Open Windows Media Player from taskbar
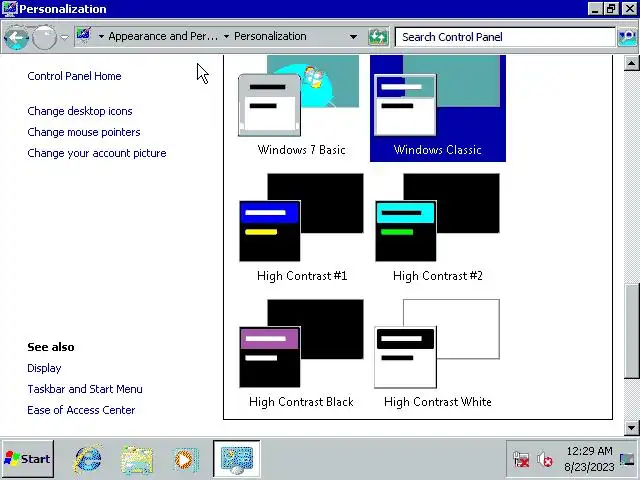Viewport: 640px width, 480px height. coord(186,460)
